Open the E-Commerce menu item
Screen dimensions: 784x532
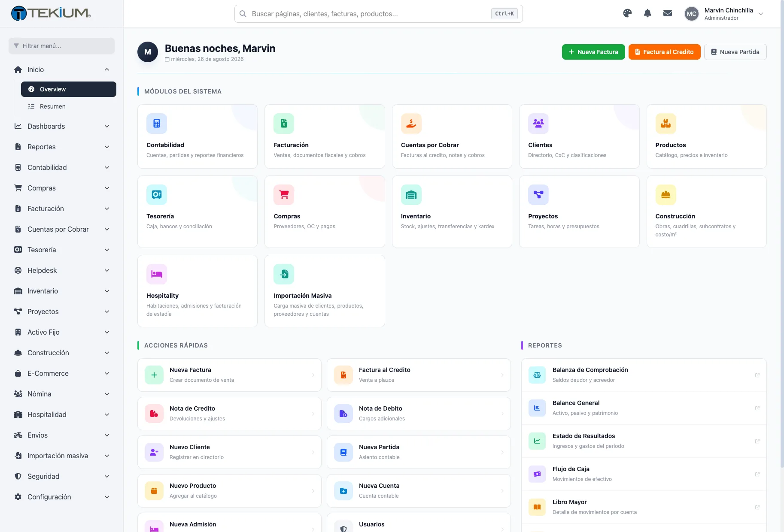click(x=62, y=373)
